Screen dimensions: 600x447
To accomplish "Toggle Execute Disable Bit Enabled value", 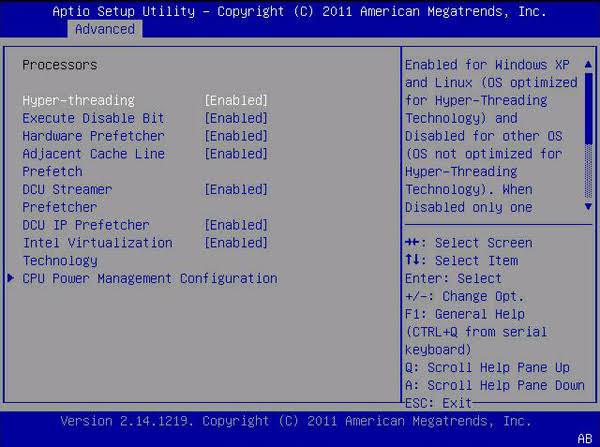I will (236, 118).
